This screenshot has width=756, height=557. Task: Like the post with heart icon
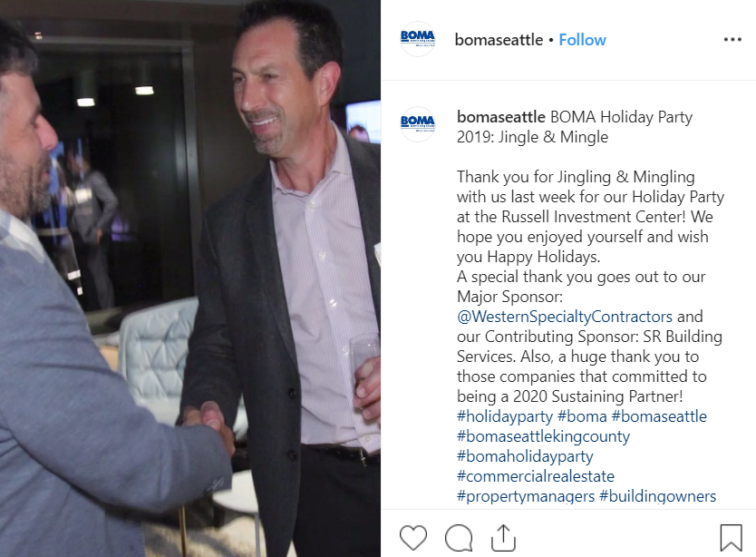click(x=413, y=537)
